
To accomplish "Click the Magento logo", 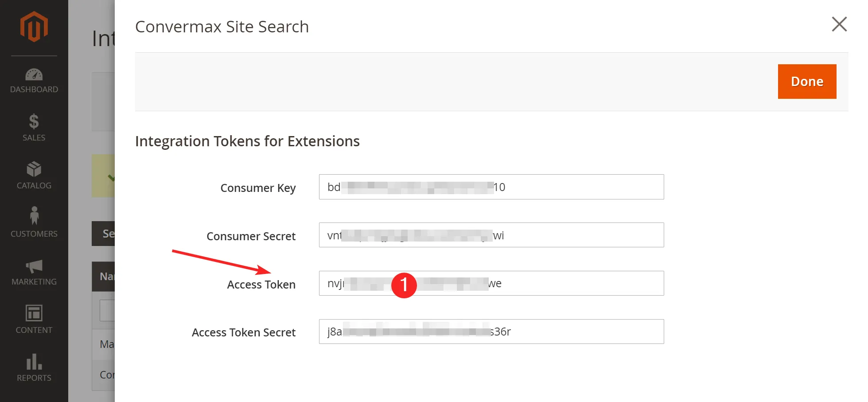I will point(34,27).
